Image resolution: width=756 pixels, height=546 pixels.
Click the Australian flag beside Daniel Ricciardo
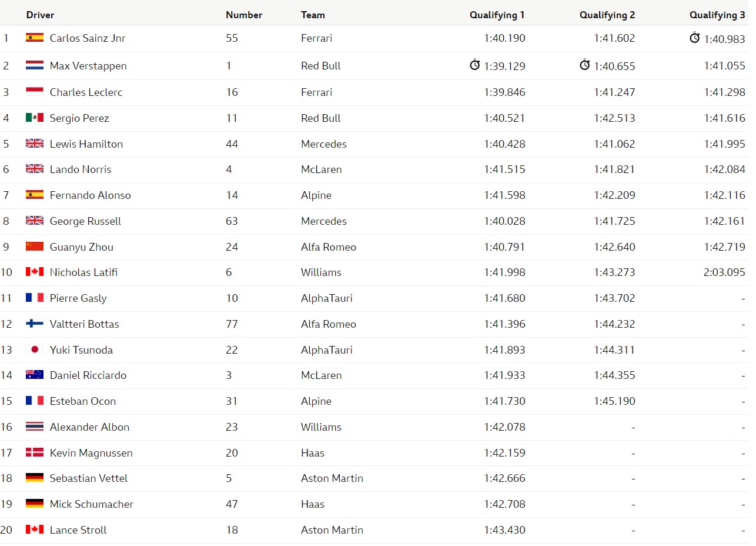35,375
